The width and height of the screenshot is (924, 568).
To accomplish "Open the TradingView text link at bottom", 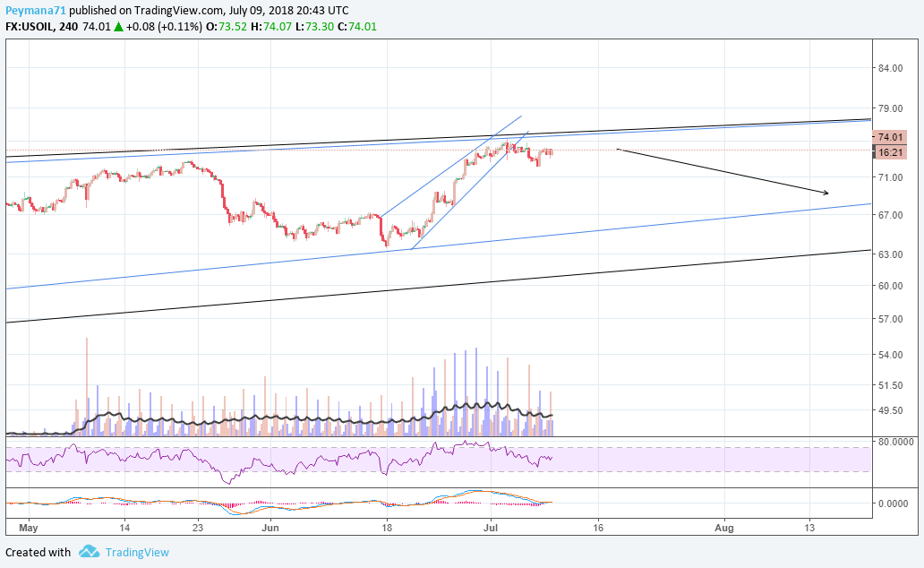I will tap(137, 553).
